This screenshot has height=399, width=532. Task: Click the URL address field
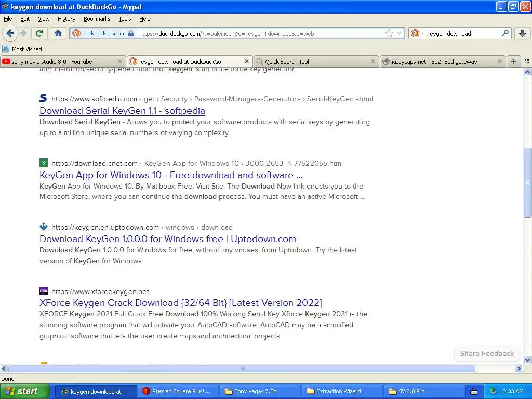pos(260,34)
